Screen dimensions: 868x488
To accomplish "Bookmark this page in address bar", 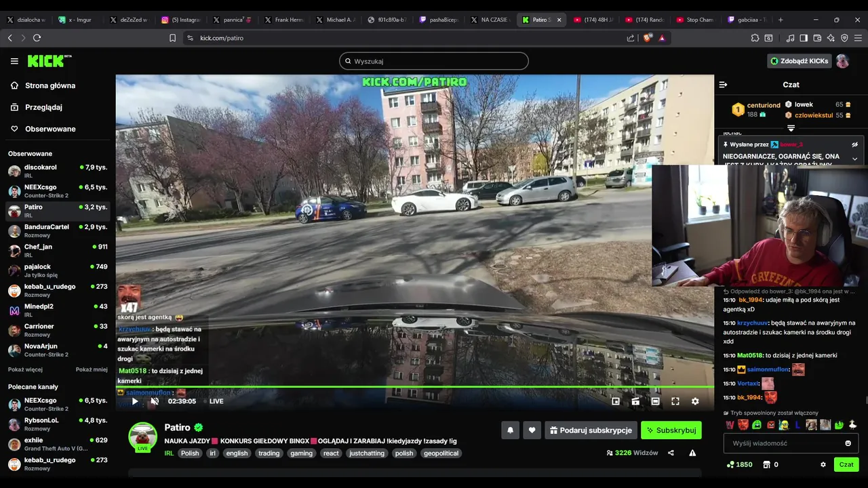I will coord(173,38).
